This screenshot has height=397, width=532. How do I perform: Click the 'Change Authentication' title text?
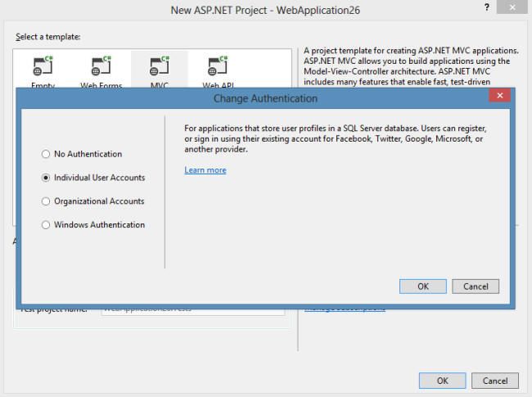265,98
